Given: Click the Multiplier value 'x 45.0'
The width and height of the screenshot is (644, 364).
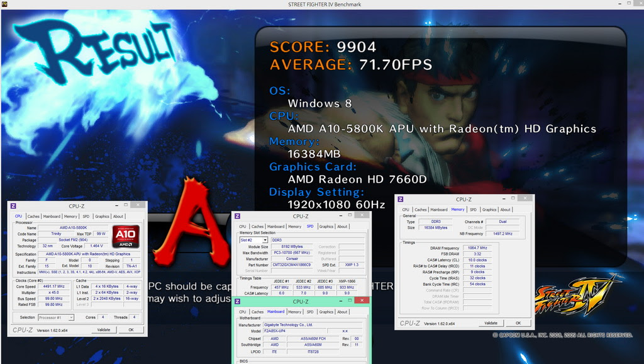Looking at the screenshot, I should (54, 292).
